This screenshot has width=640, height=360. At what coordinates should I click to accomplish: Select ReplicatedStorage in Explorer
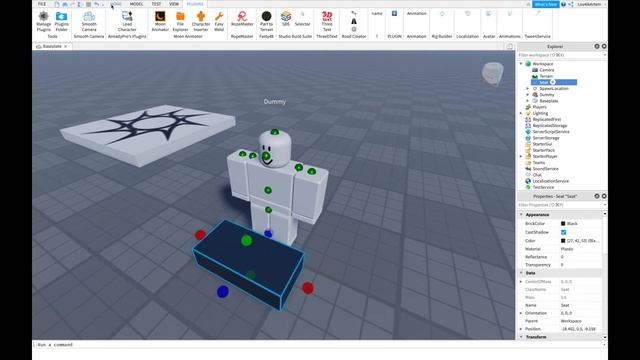coord(550,126)
